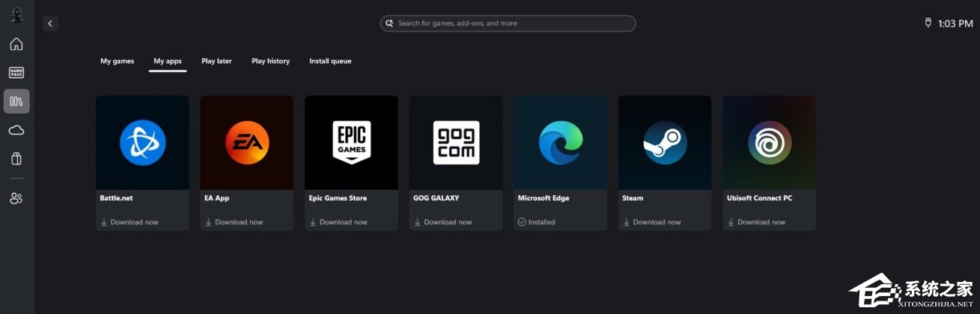Click the Epic Games Store title text

338,198
